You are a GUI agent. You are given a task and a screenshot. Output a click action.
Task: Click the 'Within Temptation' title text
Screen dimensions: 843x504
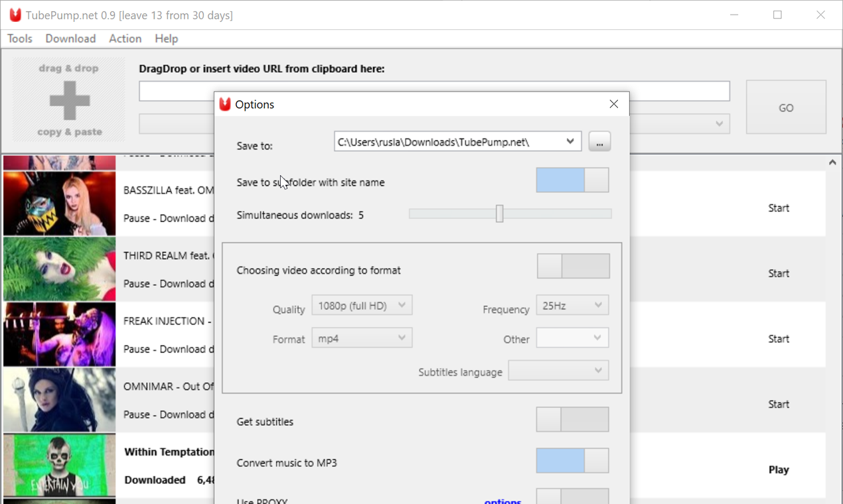coord(169,452)
